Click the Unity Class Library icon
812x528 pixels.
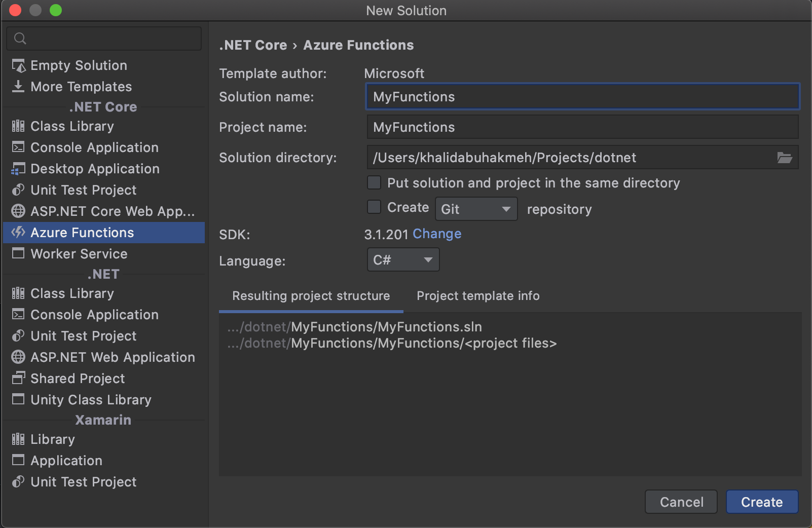(18, 399)
